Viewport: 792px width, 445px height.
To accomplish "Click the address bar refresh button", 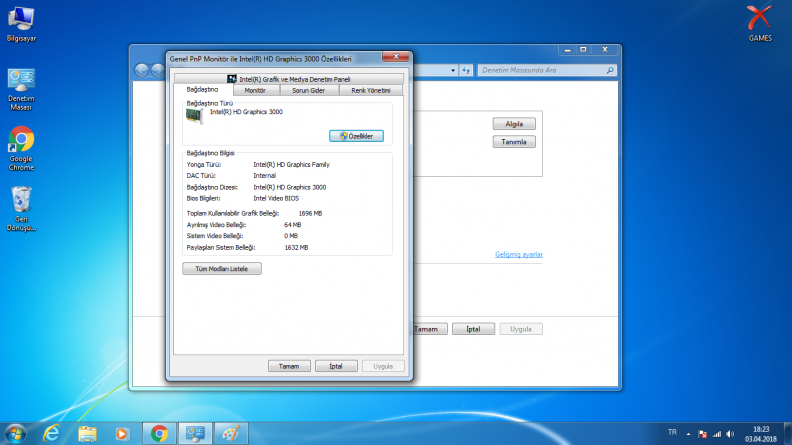I will (466, 70).
